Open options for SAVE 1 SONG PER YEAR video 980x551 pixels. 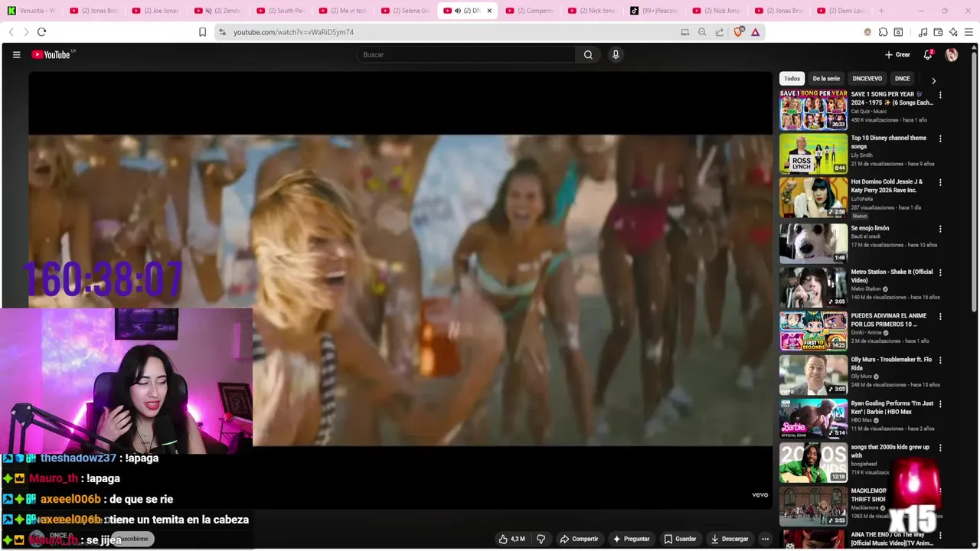(x=940, y=96)
